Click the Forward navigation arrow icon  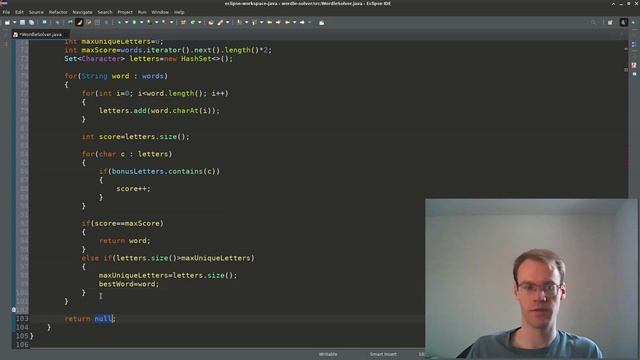(x=302, y=22)
